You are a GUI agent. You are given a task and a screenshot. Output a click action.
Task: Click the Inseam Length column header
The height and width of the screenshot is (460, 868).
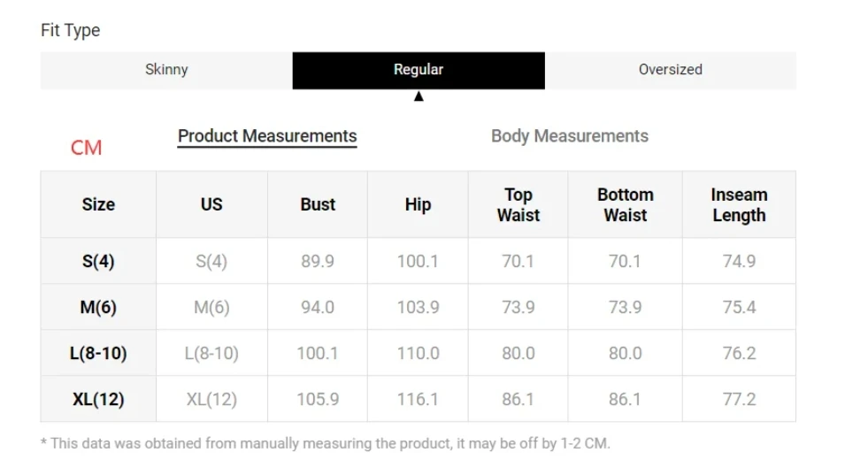pos(739,204)
